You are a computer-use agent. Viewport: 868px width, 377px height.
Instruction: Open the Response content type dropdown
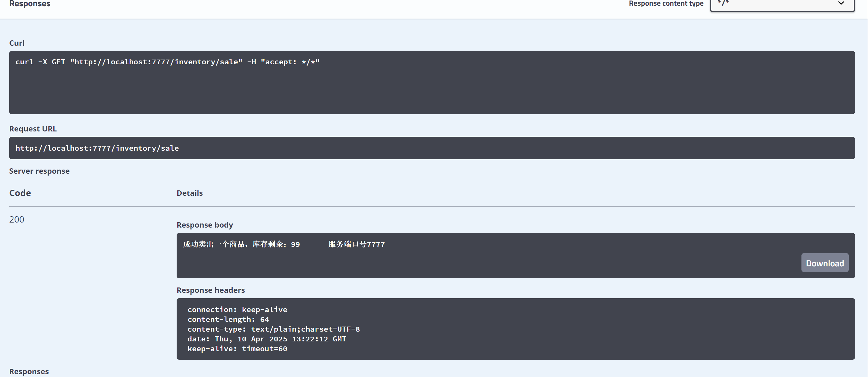click(x=782, y=4)
